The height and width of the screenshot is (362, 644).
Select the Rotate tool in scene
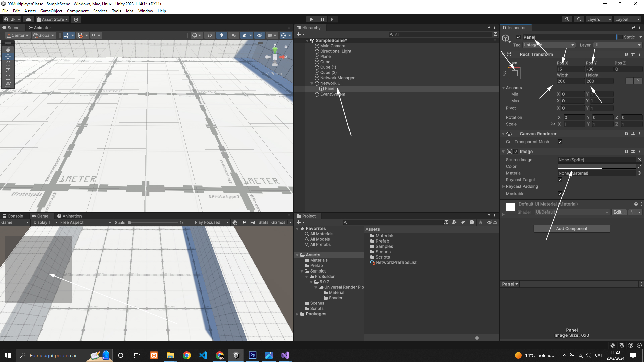[8, 64]
